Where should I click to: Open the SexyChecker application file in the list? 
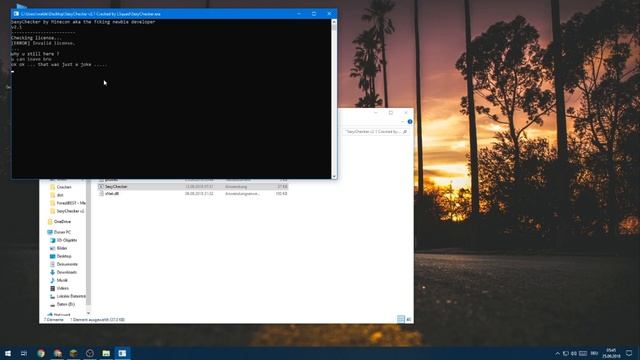pos(193,187)
